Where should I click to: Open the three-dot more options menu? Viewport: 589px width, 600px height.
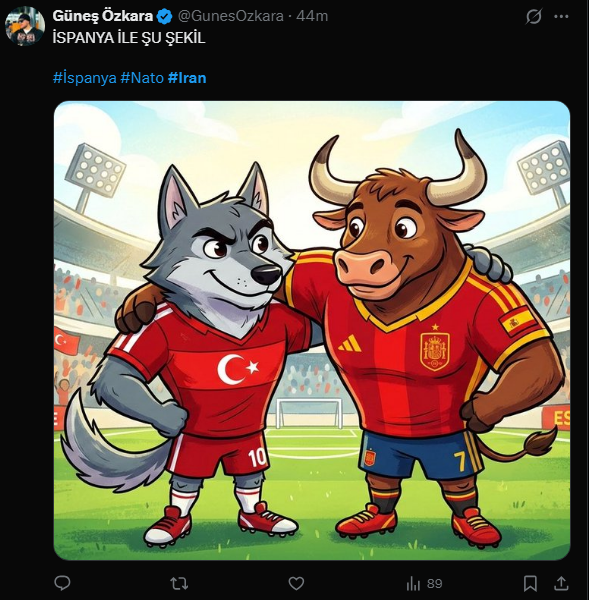[x=561, y=16]
